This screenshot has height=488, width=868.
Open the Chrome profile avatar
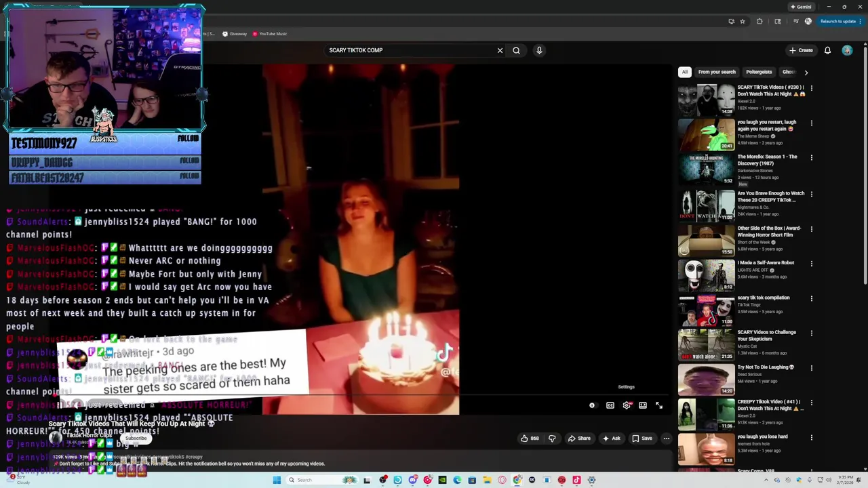click(x=808, y=21)
